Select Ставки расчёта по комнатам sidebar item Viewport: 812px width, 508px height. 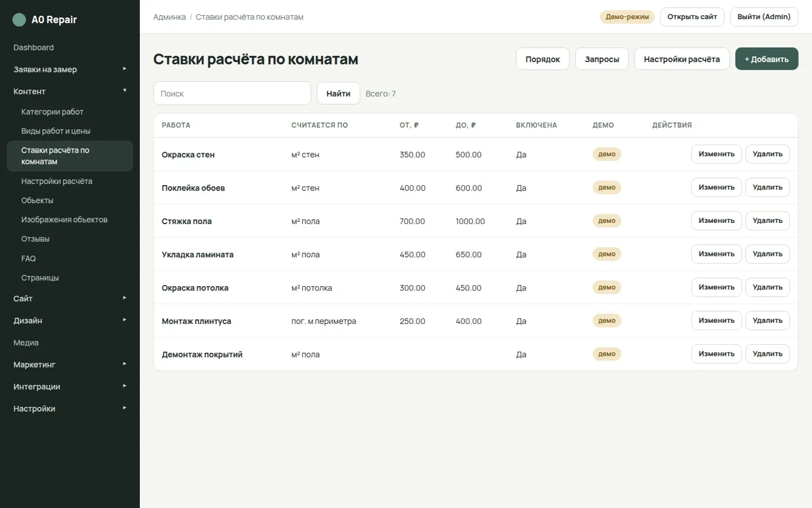pyautogui.click(x=70, y=156)
